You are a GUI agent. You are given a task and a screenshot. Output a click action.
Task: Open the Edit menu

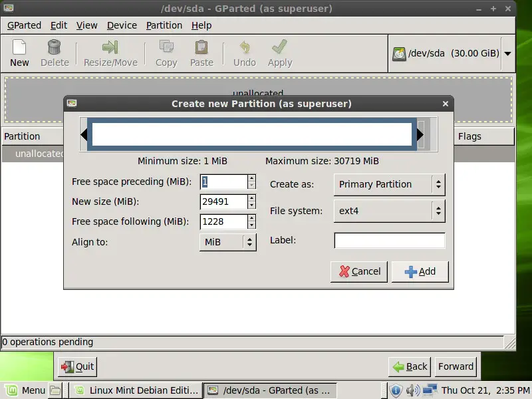point(59,25)
